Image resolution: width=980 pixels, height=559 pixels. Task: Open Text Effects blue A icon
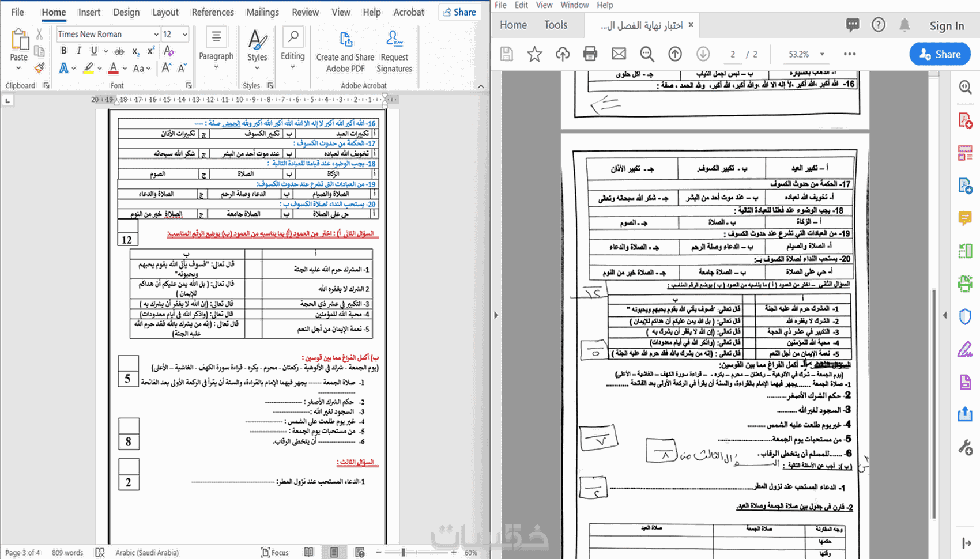click(64, 69)
